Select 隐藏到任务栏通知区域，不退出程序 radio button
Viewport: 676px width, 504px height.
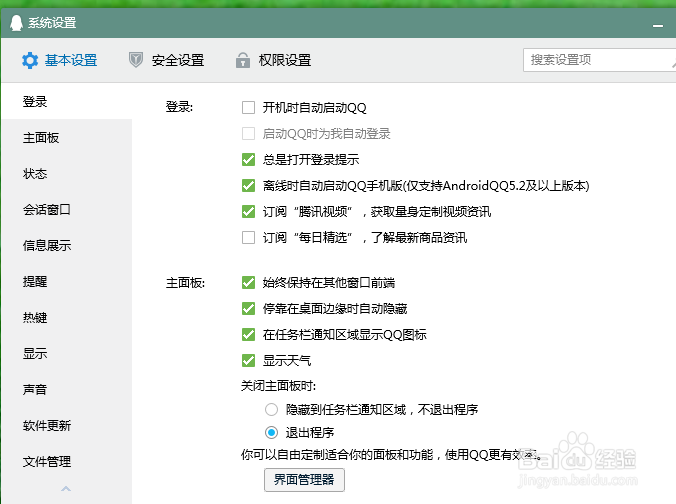[x=271, y=410]
